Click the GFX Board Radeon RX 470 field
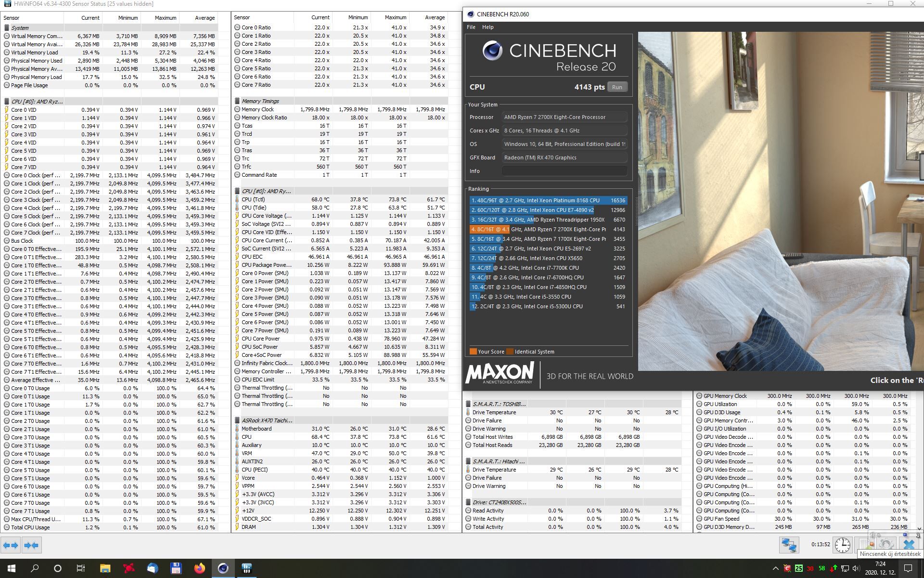This screenshot has height=578, width=924. (x=565, y=158)
